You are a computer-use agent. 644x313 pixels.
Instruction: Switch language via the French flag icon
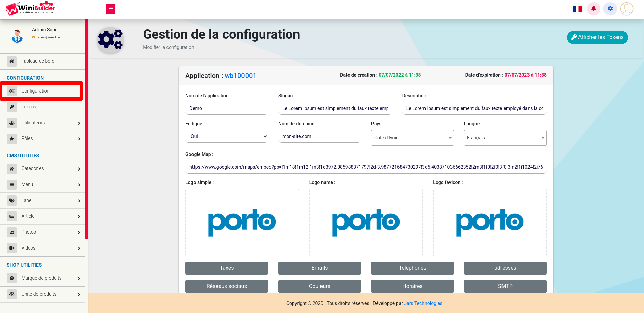pyautogui.click(x=577, y=9)
